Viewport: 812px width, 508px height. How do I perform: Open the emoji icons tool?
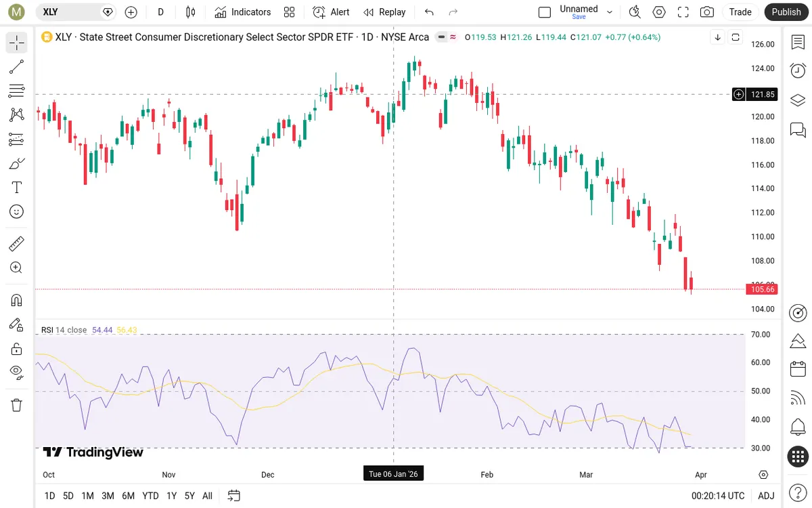[17, 212]
